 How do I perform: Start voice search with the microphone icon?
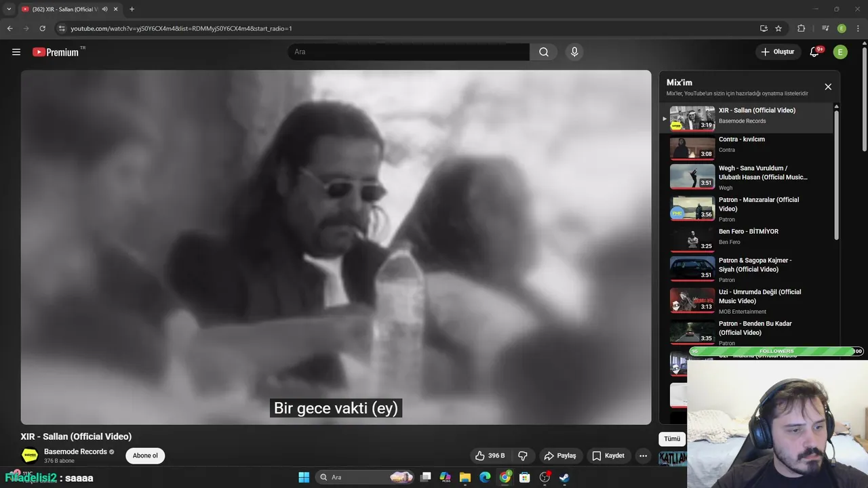click(x=574, y=52)
